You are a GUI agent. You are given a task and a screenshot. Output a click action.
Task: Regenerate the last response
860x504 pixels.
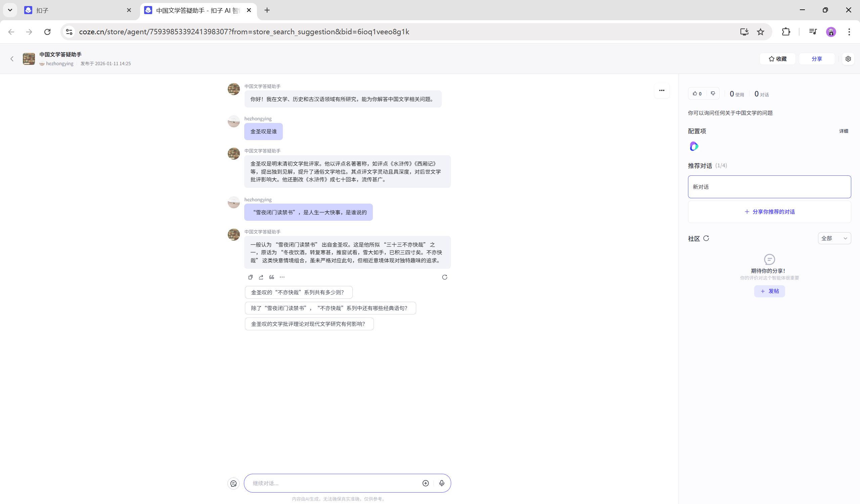(444, 277)
